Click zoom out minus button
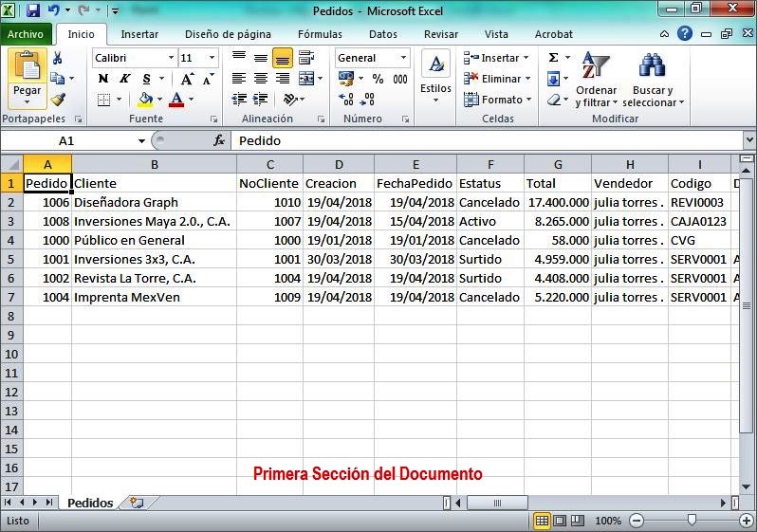757x532 pixels. [x=637, y=521]
